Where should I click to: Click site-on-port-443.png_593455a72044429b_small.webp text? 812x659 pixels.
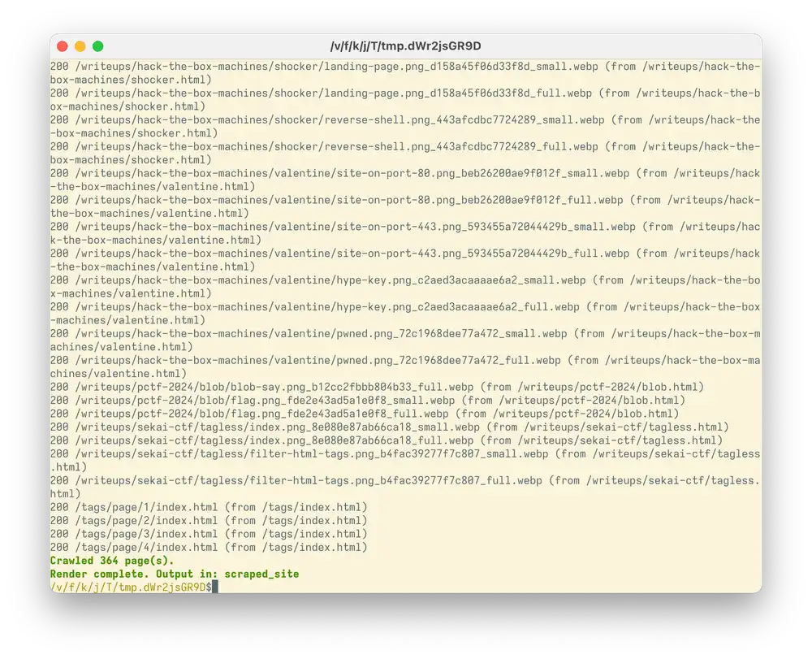(x=486, y=227)
